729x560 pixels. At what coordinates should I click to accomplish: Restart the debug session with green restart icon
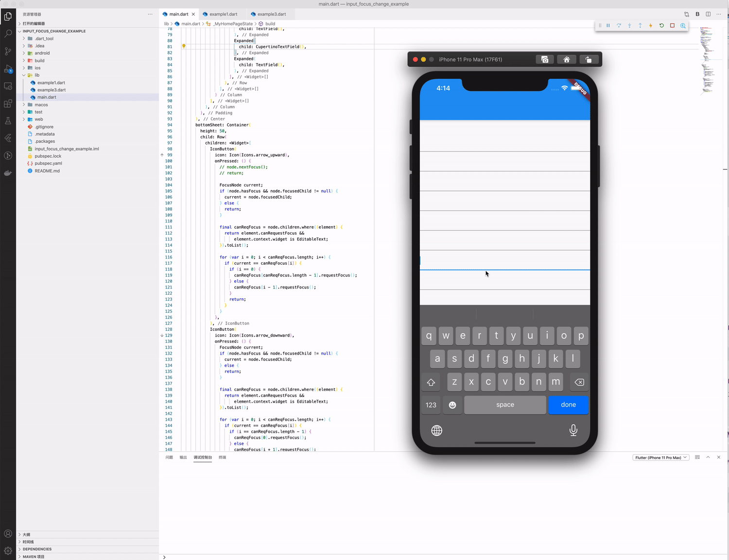click(661, 25)
